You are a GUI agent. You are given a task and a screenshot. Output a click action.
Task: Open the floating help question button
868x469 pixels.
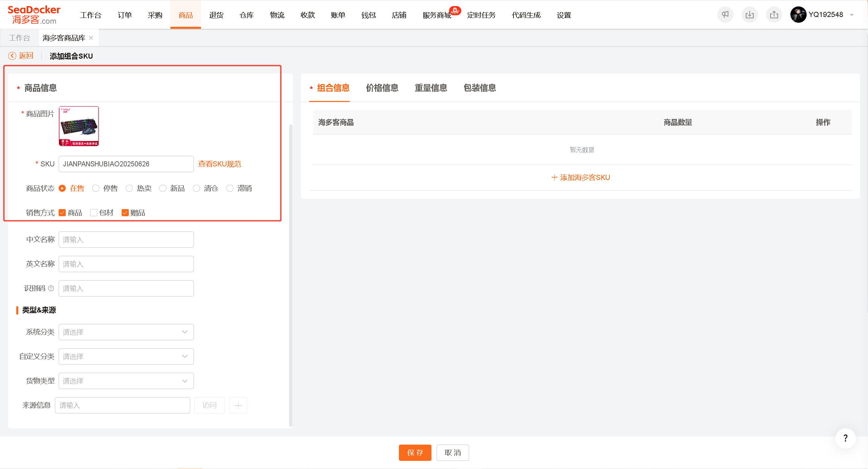click(x=845, y=438)
